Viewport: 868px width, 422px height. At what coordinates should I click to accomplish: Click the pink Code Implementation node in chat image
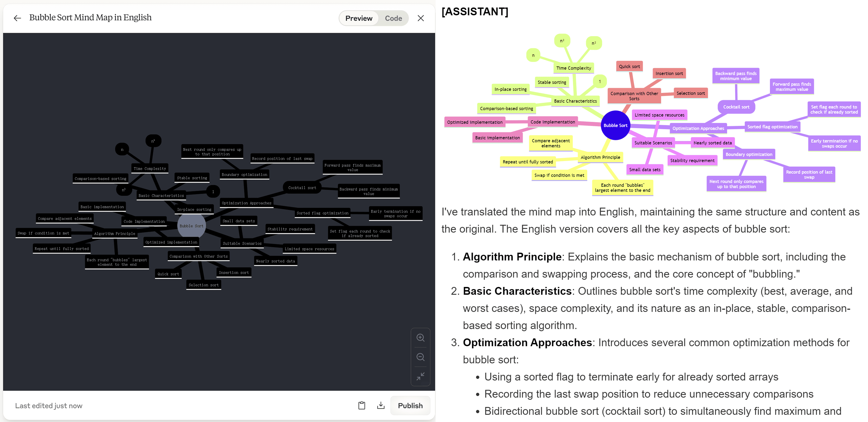[x=553, y=122]
